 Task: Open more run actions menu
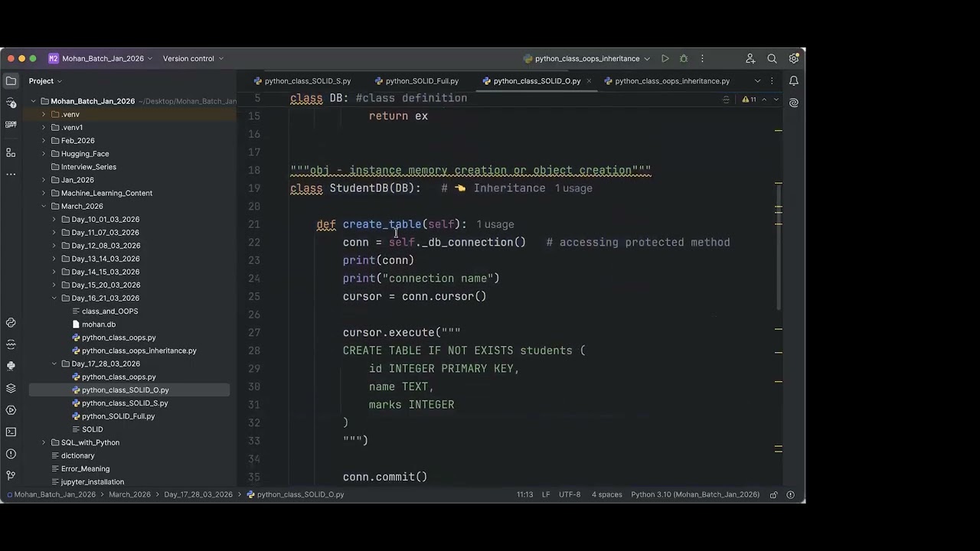702,59
